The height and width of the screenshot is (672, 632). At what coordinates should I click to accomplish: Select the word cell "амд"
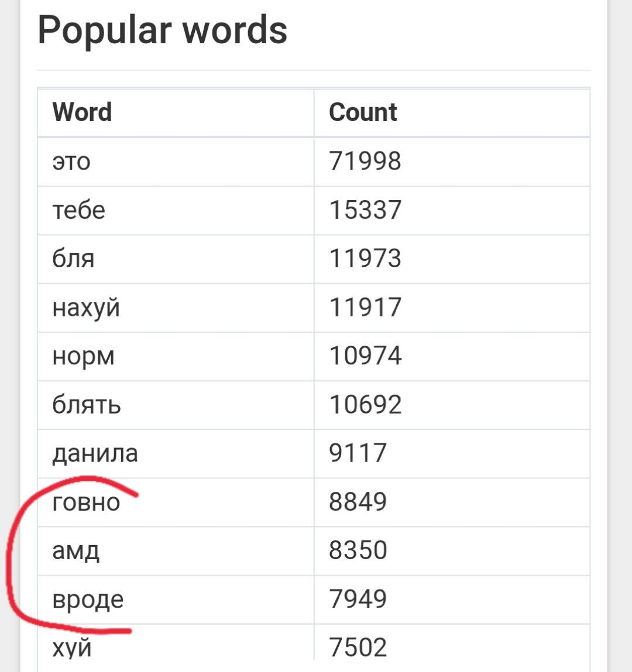coord(76,550)
